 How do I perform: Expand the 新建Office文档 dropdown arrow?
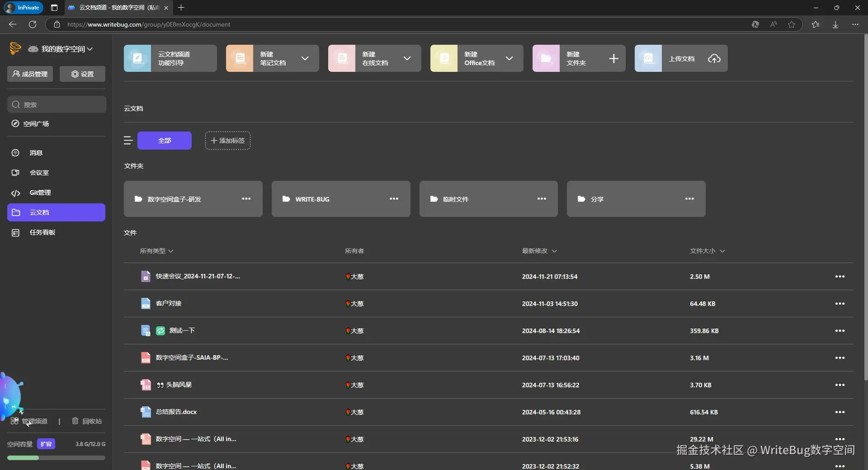coord(509,58)
